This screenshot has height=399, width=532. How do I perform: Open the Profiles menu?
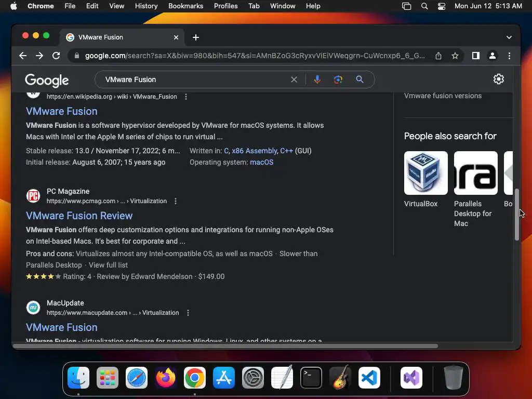point(225,6)
